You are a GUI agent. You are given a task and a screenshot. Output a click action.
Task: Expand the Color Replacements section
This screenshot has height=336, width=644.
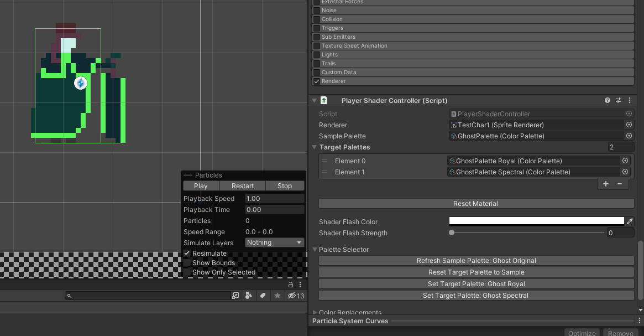(x=315, y=313)
